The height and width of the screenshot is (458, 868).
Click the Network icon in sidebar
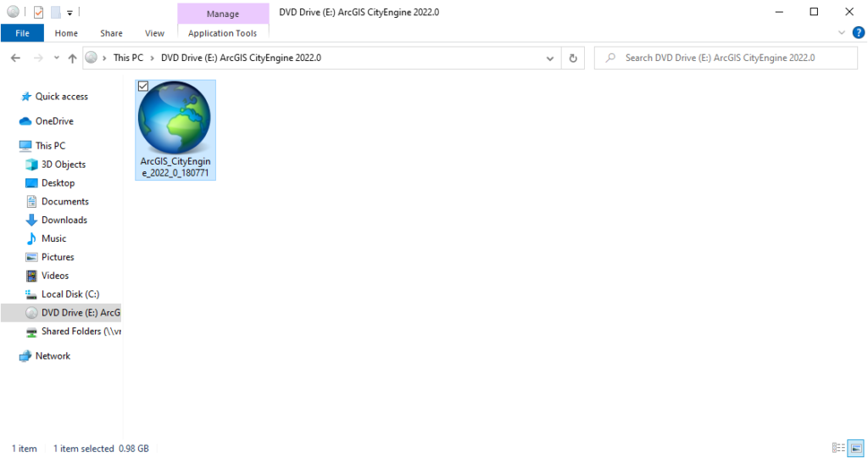click(25, 356)
